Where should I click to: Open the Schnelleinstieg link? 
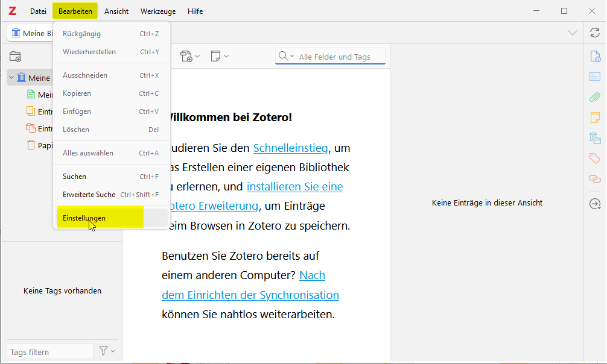(290, 148)
